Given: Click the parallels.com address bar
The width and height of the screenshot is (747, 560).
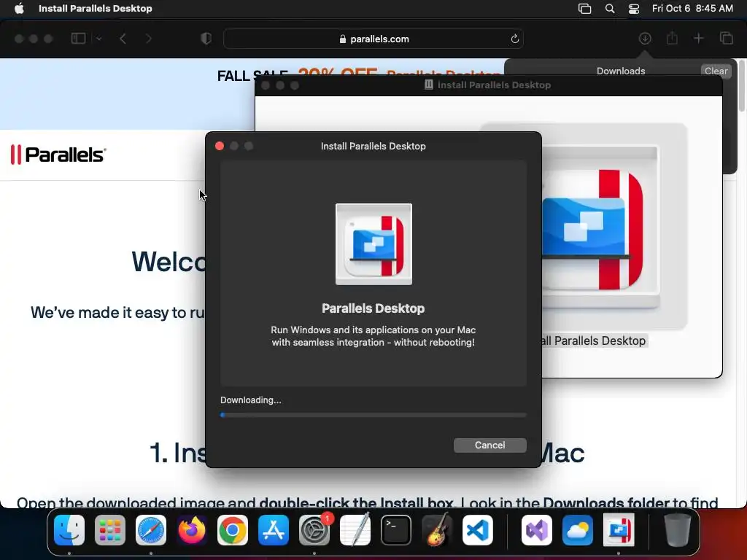Looking at the screenshot, I should (373, 39).
